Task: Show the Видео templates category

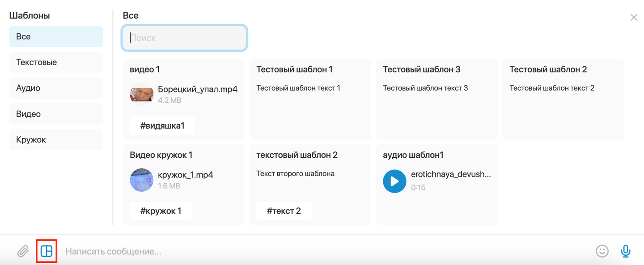Action: [56, 114]
